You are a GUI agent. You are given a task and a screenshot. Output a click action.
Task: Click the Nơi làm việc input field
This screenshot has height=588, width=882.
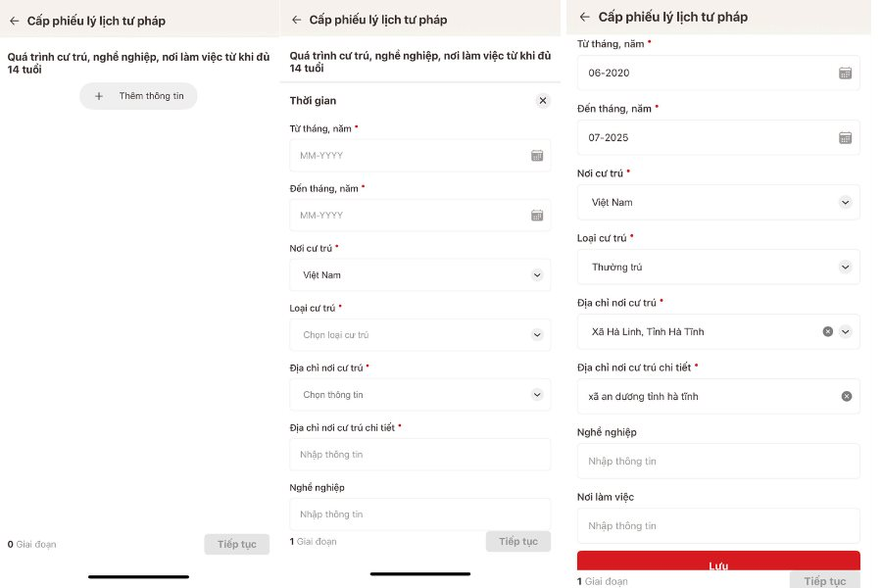tap(717, 526)
